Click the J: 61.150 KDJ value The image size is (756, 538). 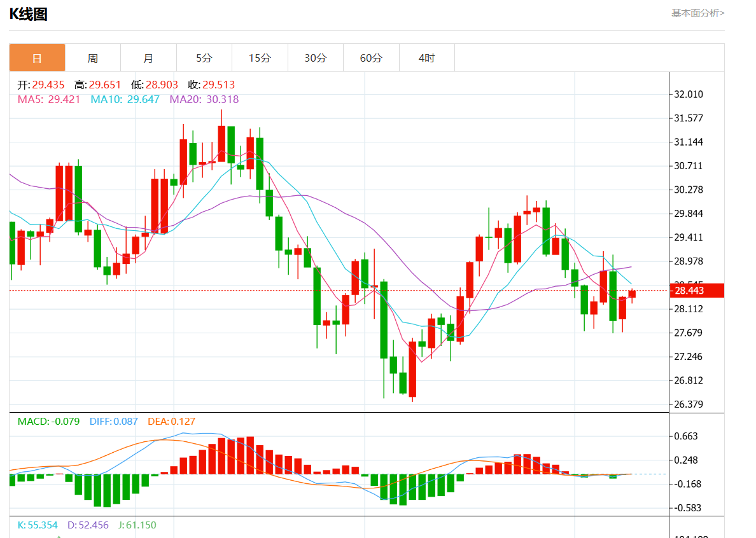click(x=137, y=525)
